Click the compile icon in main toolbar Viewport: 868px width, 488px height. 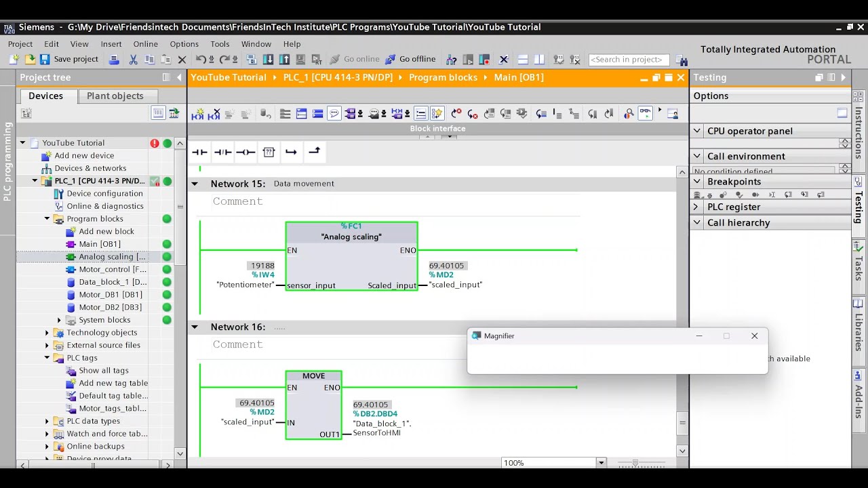coord(252,60)
